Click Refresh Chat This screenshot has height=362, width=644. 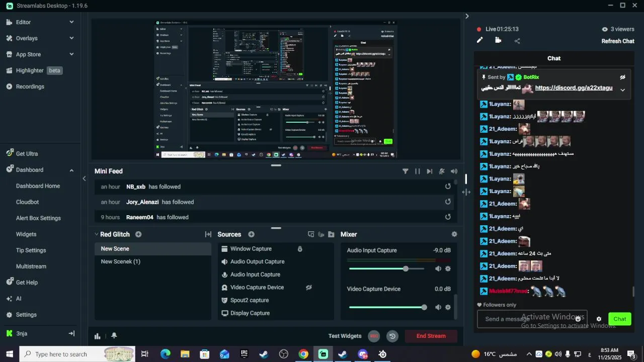618,41
